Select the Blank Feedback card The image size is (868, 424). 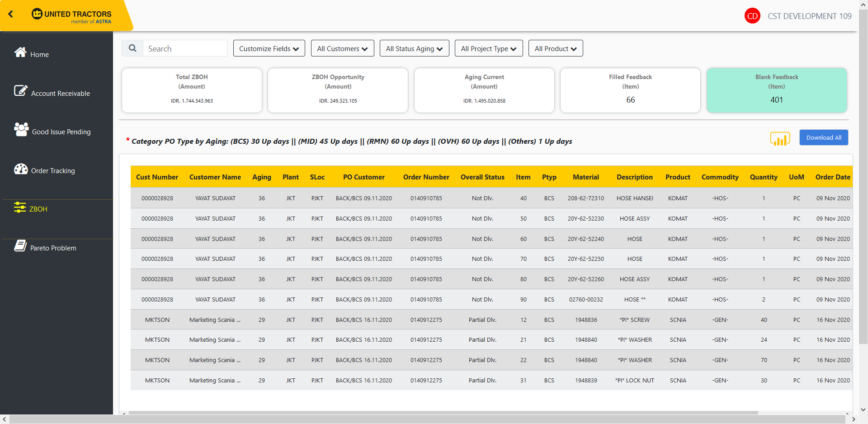[777, 90]
